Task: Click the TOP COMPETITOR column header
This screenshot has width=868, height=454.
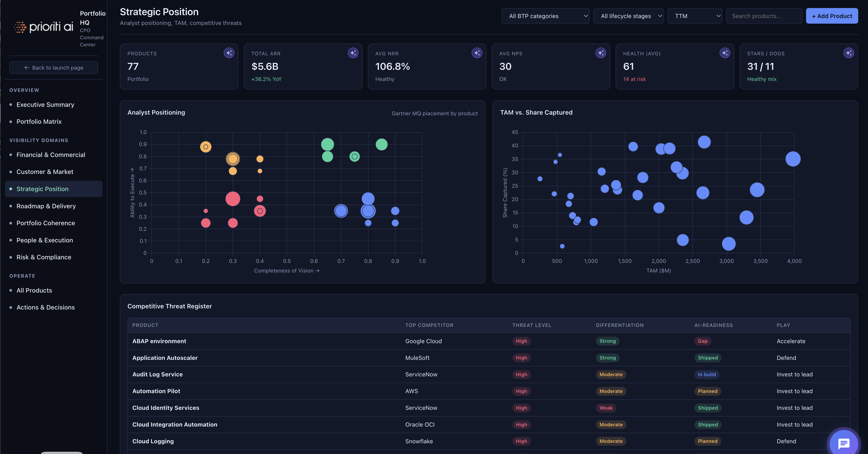Action: [x=429, y=325]
